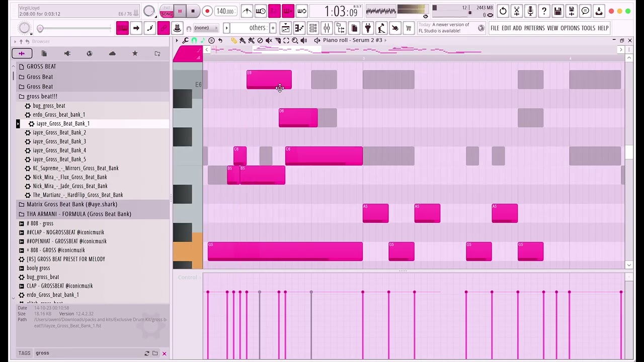Open the browser cloud tab
The height and width of the screenshot is (362, 644).
[112, 53]
